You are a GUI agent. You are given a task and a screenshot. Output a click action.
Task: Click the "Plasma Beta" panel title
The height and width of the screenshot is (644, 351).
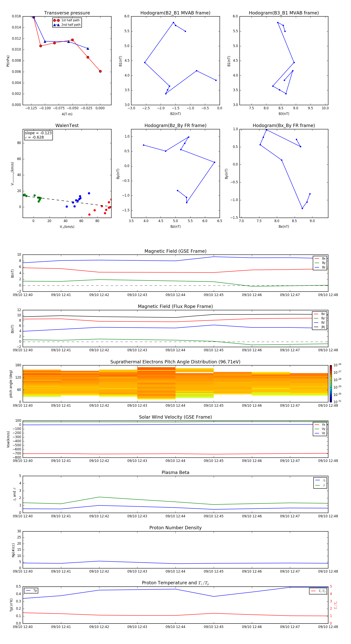pos(175,472)
